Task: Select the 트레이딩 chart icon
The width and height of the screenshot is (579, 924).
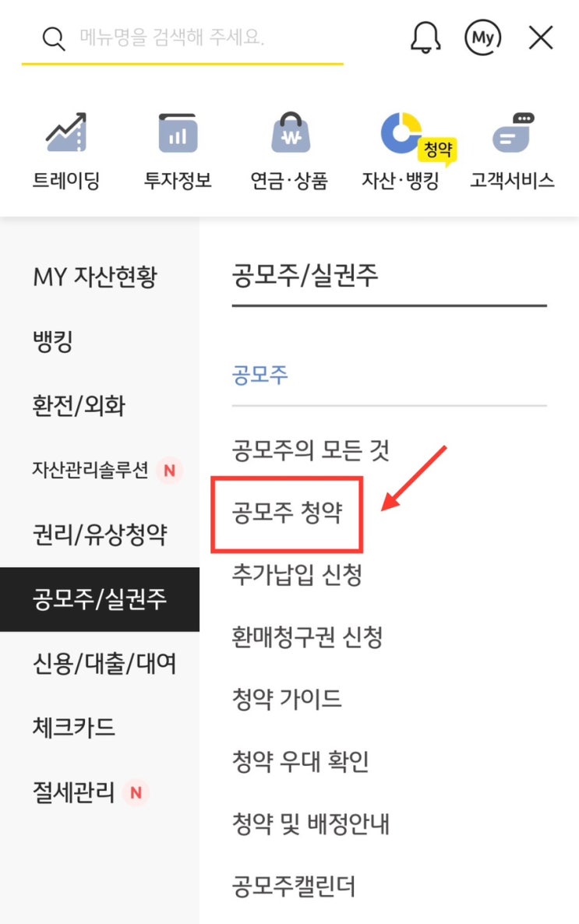Action: tap(66, 132)
